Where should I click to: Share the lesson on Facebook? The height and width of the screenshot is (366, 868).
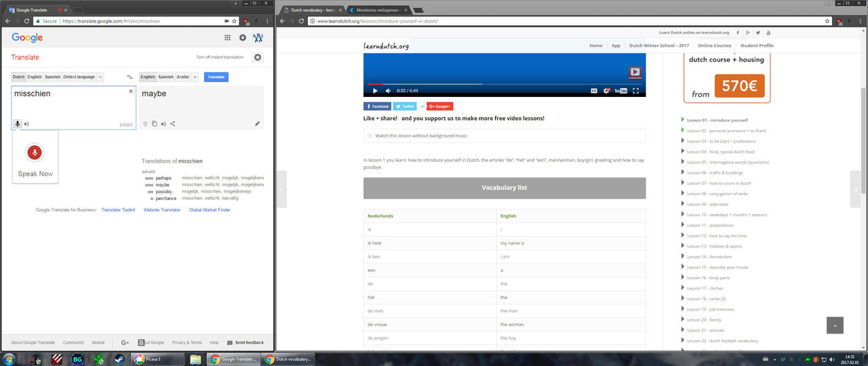click(377, 106)
